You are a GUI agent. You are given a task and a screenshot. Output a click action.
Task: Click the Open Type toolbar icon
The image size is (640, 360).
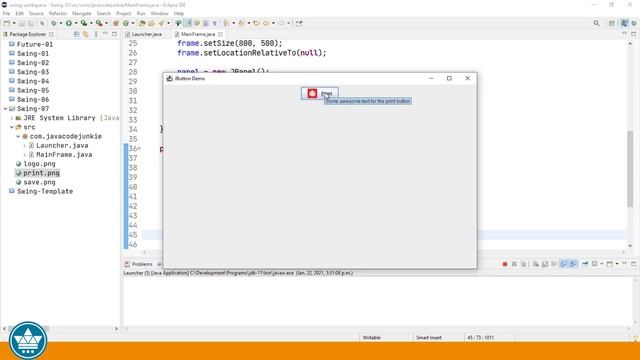[x=142, y=23]
